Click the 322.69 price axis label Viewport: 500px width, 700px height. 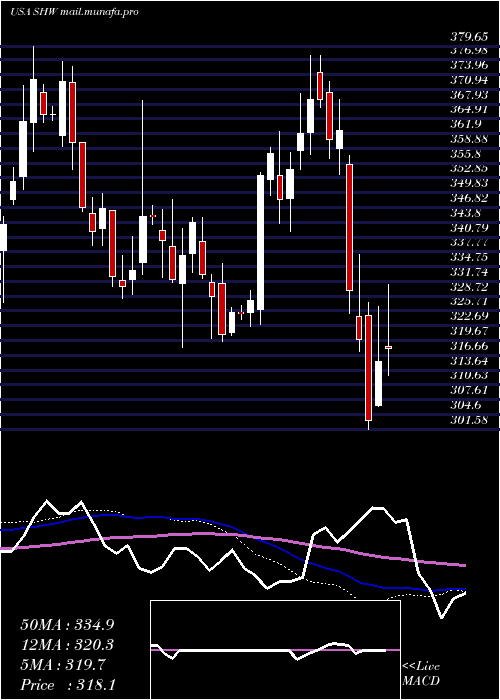tap(468, 316)
